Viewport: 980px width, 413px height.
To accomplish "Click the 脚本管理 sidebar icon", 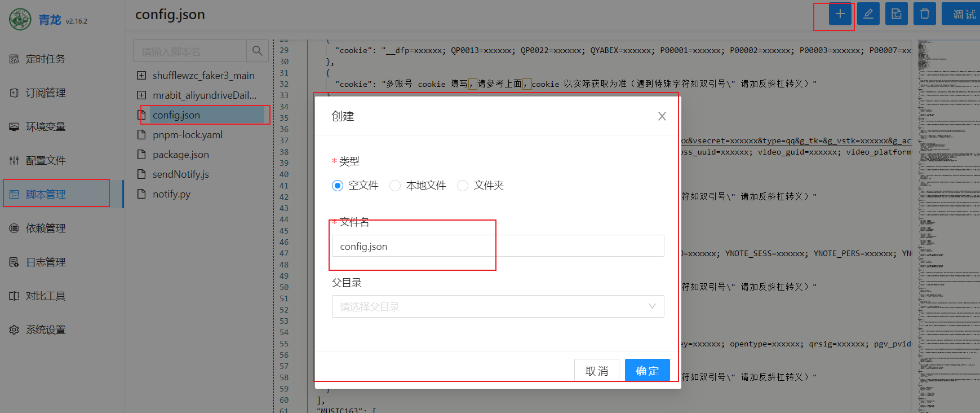I will [x=14, y=194].
